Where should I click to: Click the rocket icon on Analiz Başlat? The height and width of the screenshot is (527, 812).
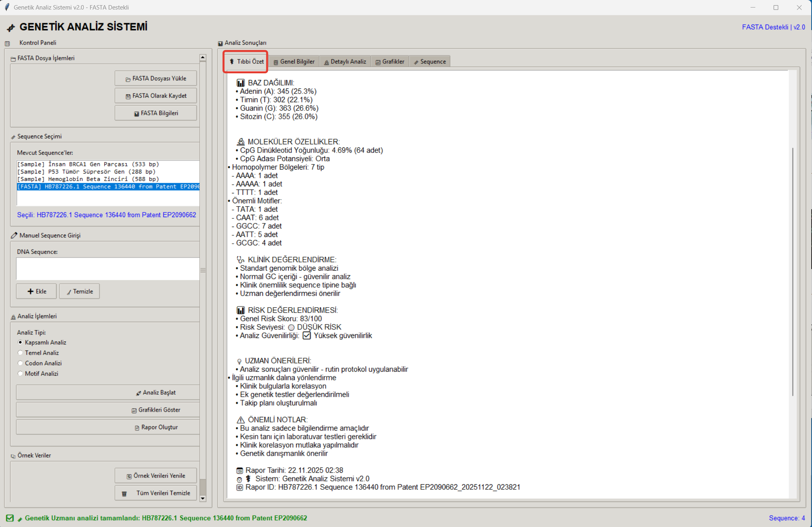pyautogui.click(x=138, y=393)
